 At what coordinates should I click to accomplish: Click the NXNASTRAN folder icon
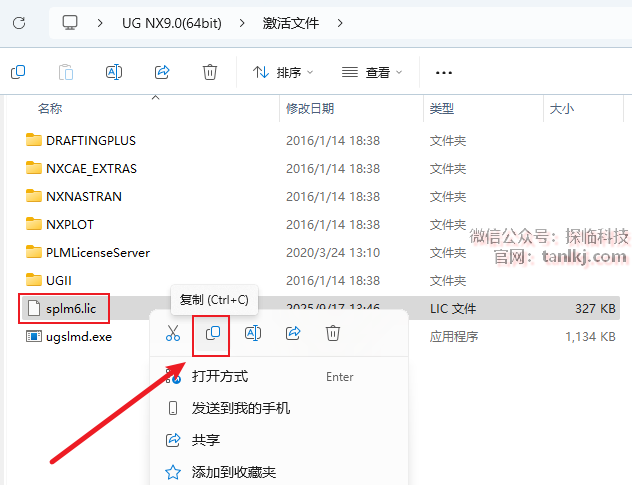(x=33, y=196)
